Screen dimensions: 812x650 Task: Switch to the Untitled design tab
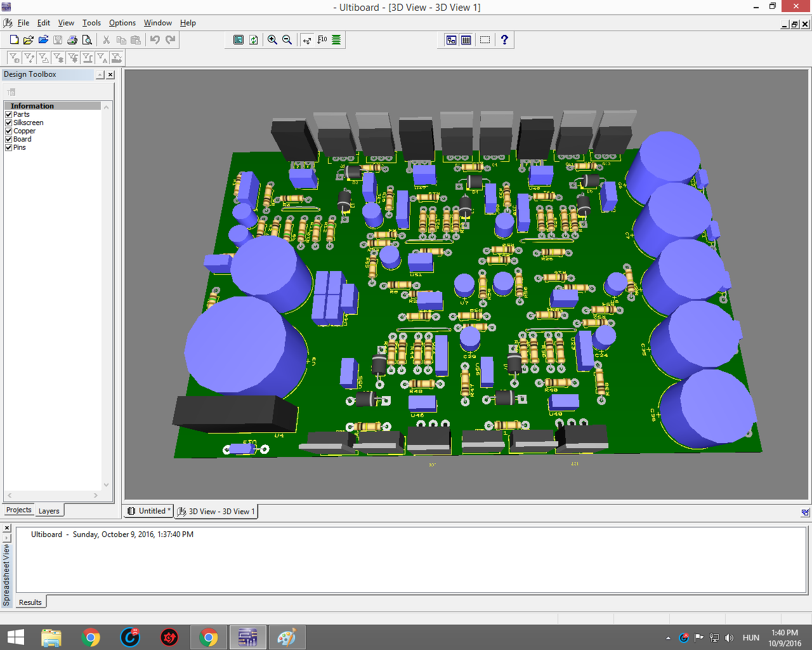[148, 511]
